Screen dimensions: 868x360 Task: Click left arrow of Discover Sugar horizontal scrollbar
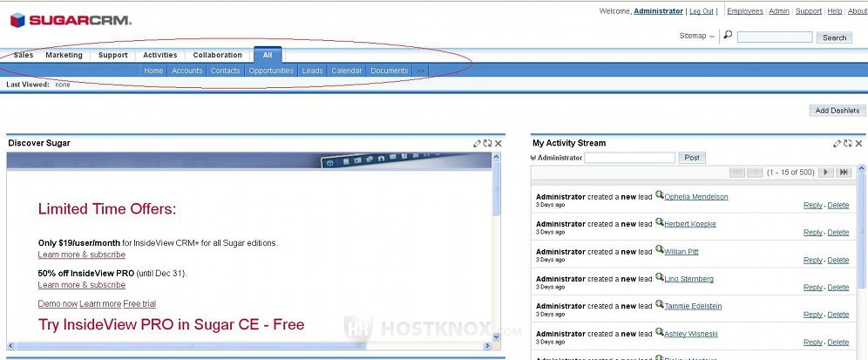pyautogui.click(x=11, y=345)
